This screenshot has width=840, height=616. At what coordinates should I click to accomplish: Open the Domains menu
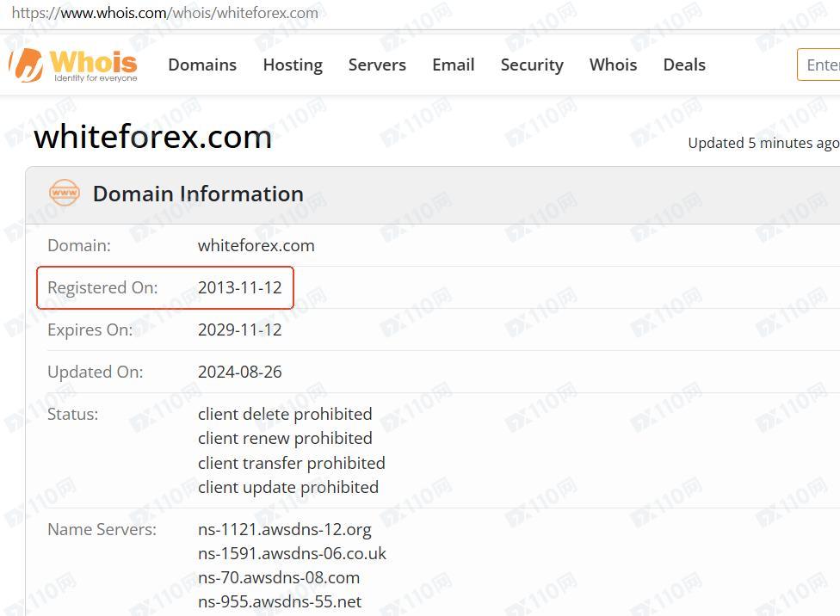(202, 65)
